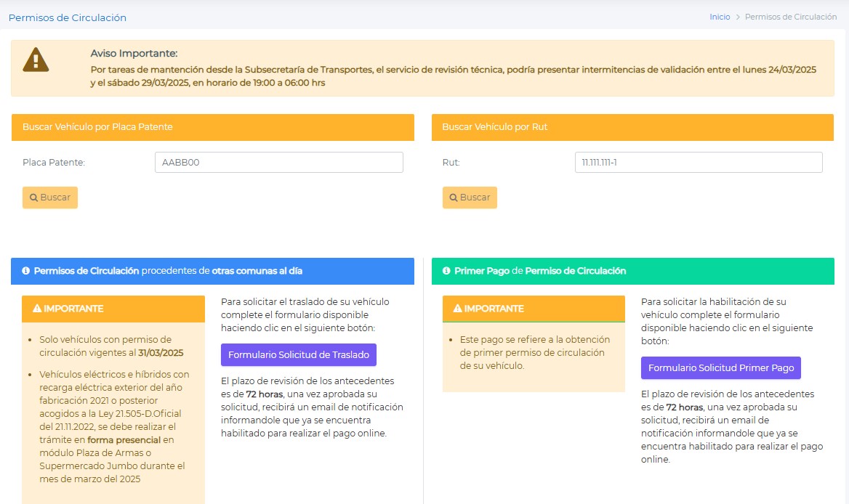This screenshot has width=849, height=504.
Task: Click the warning icon in the left IMPORTANTE box
Action: pyautogui.click(x=37, y=309)
